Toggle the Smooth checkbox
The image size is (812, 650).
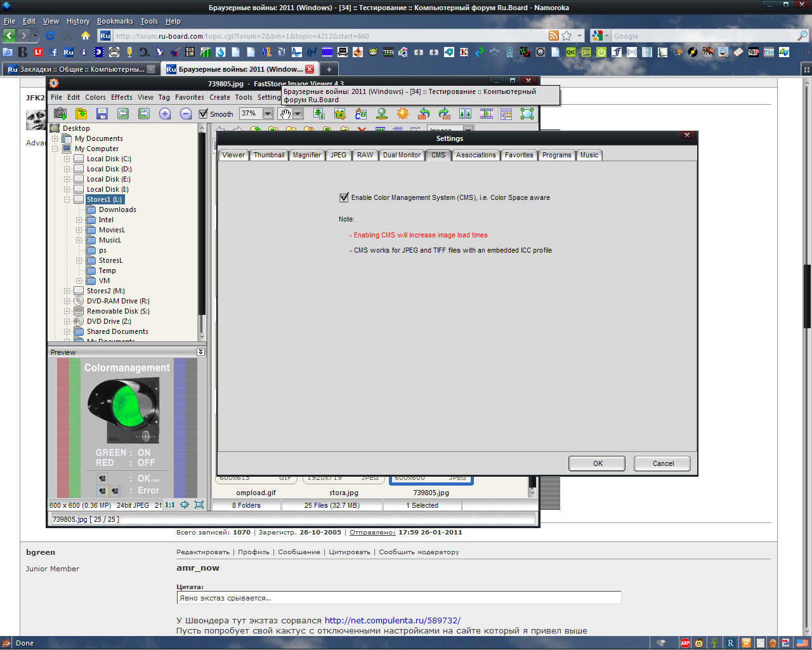(204, 114)
